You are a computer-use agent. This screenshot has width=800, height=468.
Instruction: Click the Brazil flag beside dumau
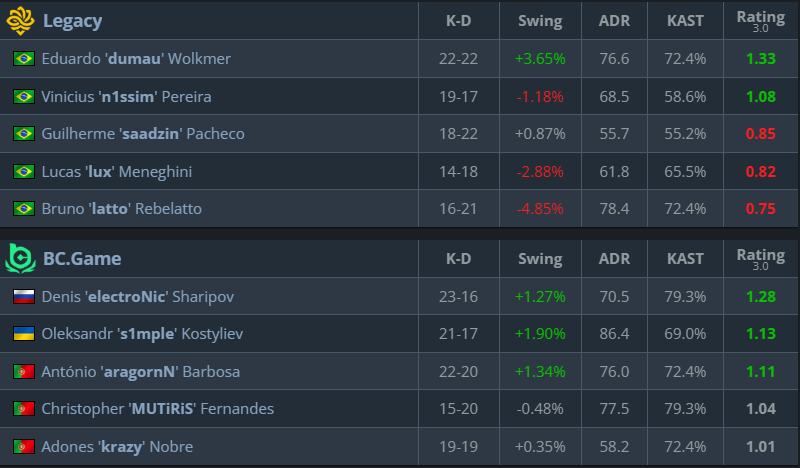click(x=23, y=59)
